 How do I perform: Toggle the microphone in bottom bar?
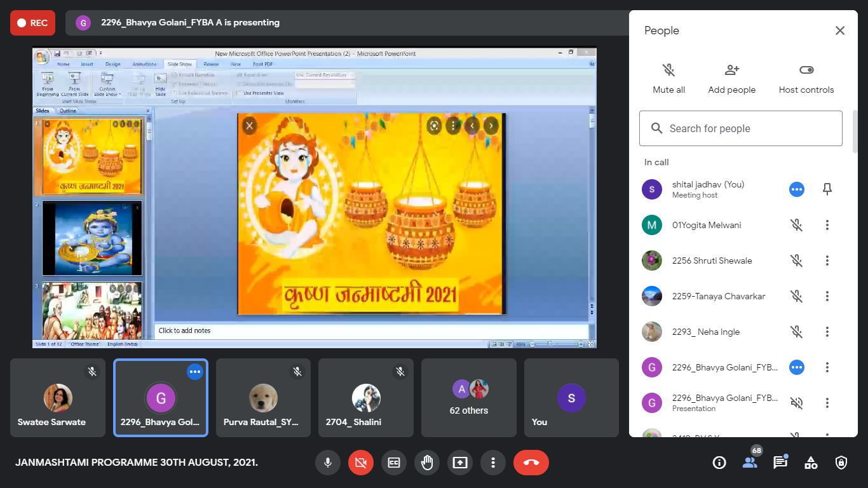(x=328, y=463)
